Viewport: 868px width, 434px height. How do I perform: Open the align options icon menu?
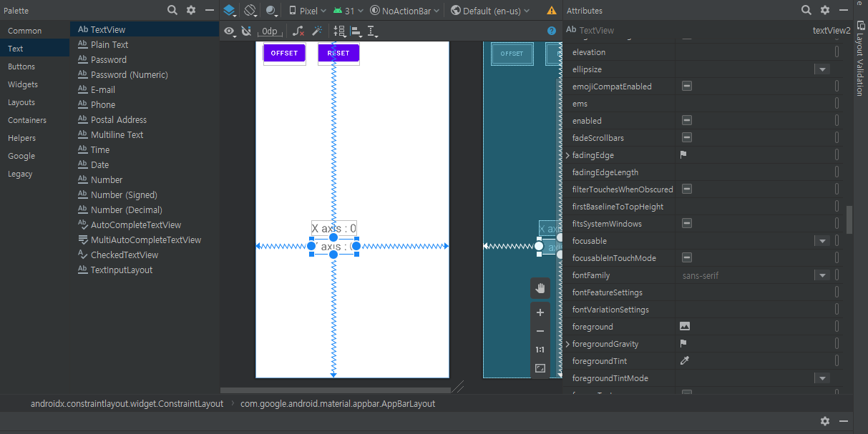point(356,31)
